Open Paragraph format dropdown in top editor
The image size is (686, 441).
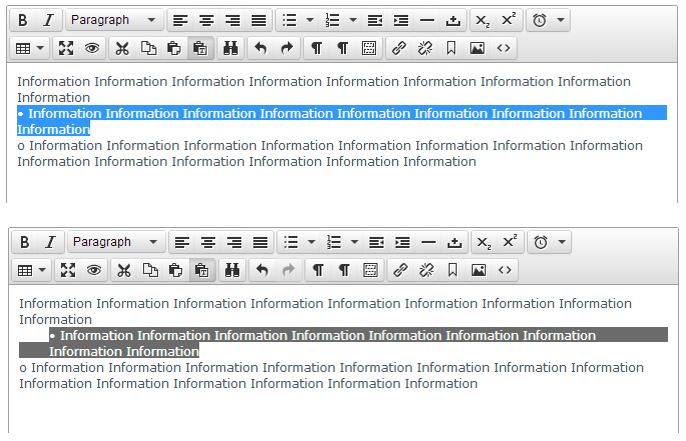(x=114, y=20)
